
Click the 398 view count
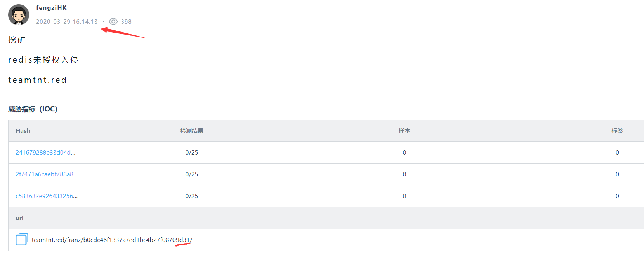[126, 22]
